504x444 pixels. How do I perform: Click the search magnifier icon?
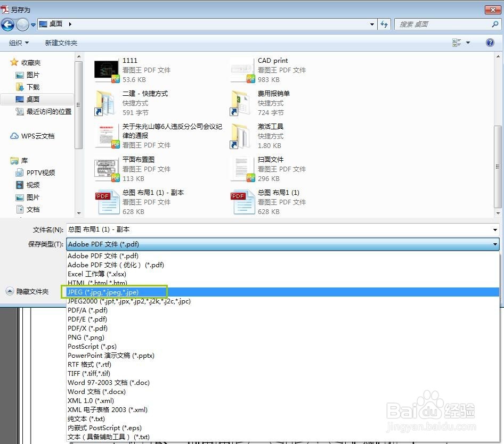tap(495, 24)
